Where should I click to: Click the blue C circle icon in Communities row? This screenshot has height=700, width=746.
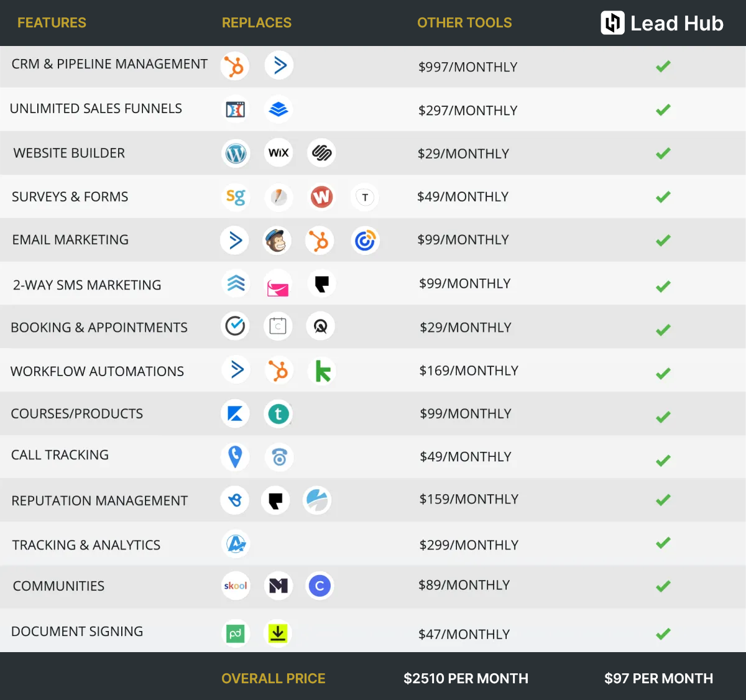point(320,586)
